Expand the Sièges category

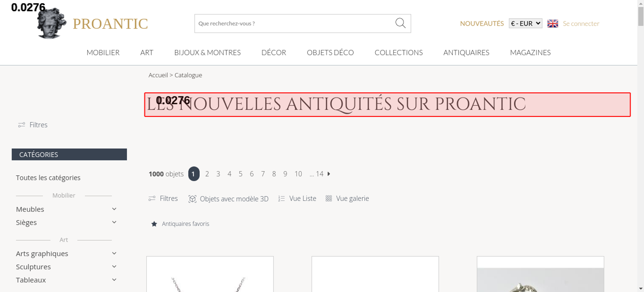[x=114, y=222]
